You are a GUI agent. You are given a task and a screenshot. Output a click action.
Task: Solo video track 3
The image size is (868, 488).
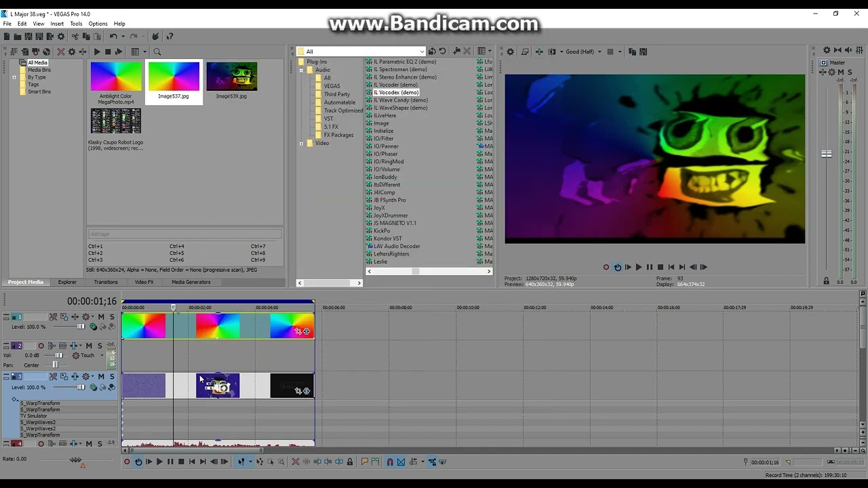coord(112,376)
